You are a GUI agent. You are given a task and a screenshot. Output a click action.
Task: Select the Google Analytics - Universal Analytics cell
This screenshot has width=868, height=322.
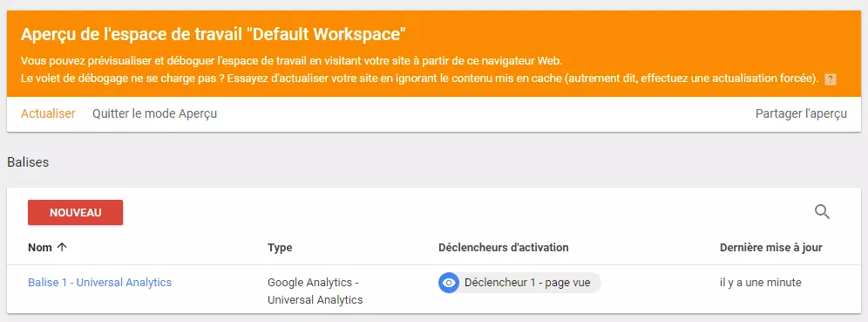coord(315,291)
